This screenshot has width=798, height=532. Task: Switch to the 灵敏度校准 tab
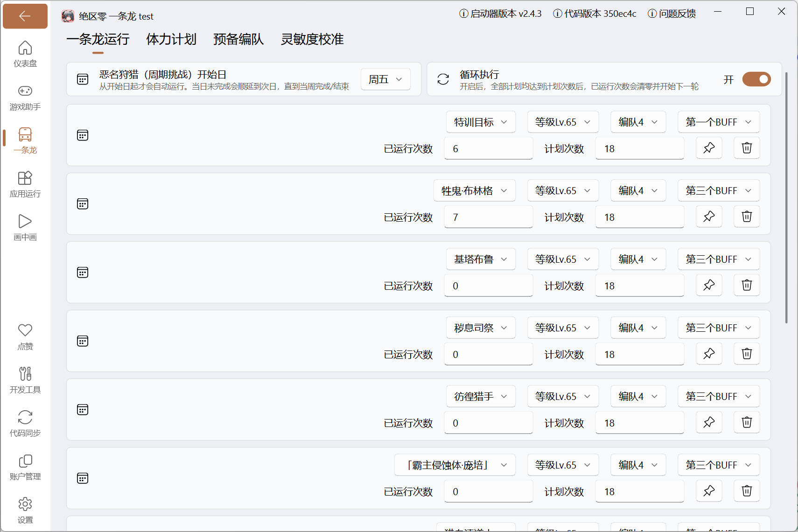[x=312, y=39]
